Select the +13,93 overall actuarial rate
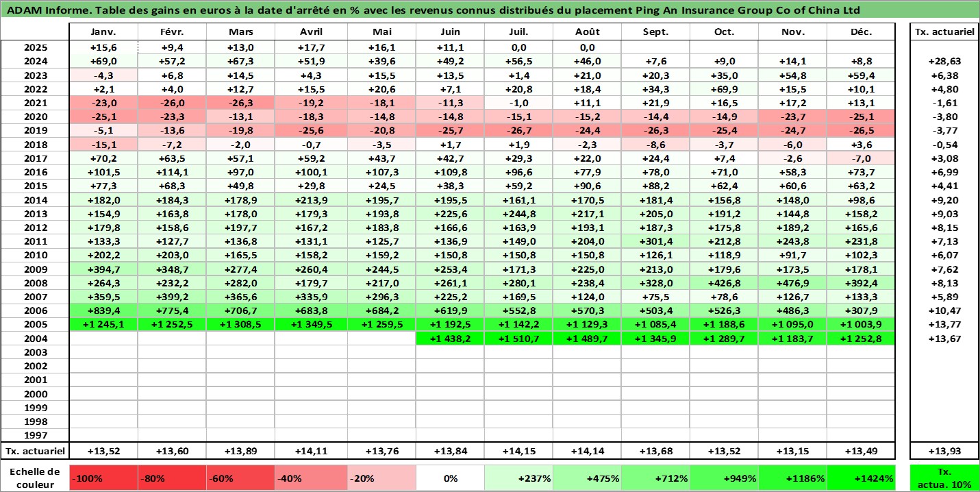Screen dimensions: 980x492 click(944, 451)
